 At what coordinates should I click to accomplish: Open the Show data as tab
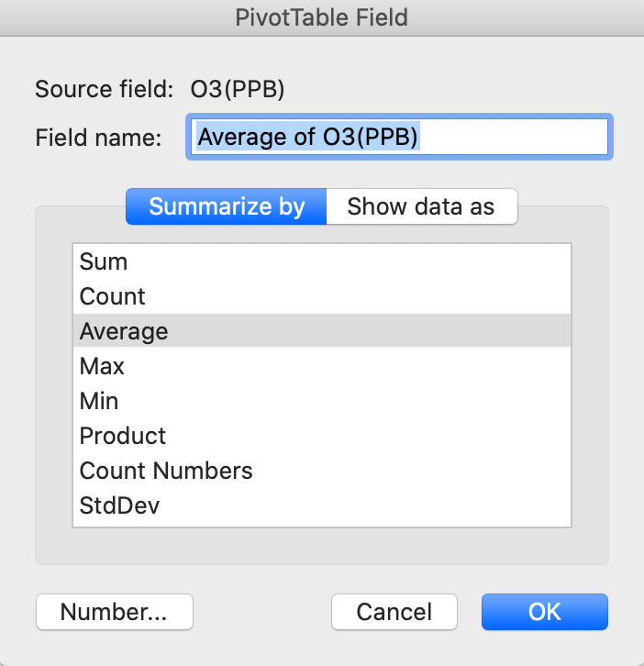[x=421, y=206]
